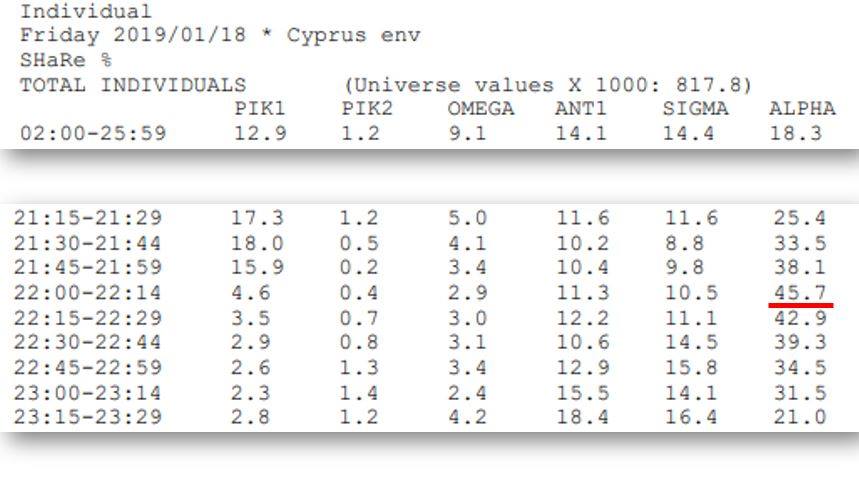This screenshot has height=483, width=859.
Task: Click the 23:15-23:29 time slot label
Action: click(88, 417)
